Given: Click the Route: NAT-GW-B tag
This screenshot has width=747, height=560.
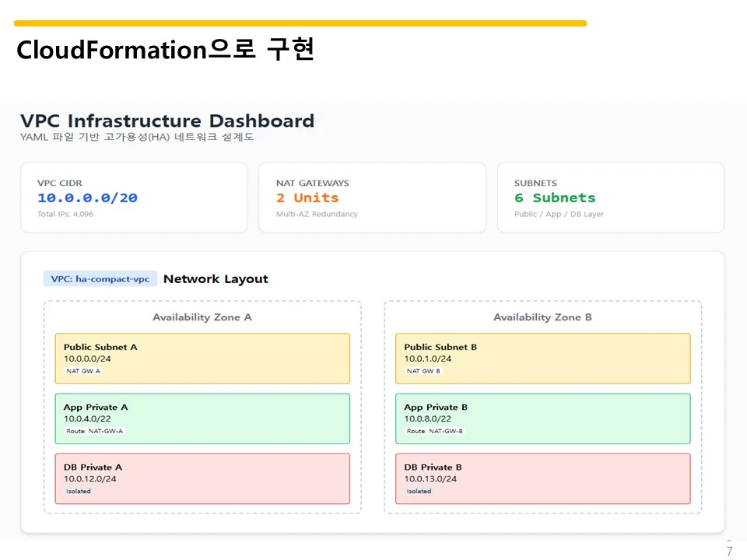Looking at the screenshot, I should (434, 431).
